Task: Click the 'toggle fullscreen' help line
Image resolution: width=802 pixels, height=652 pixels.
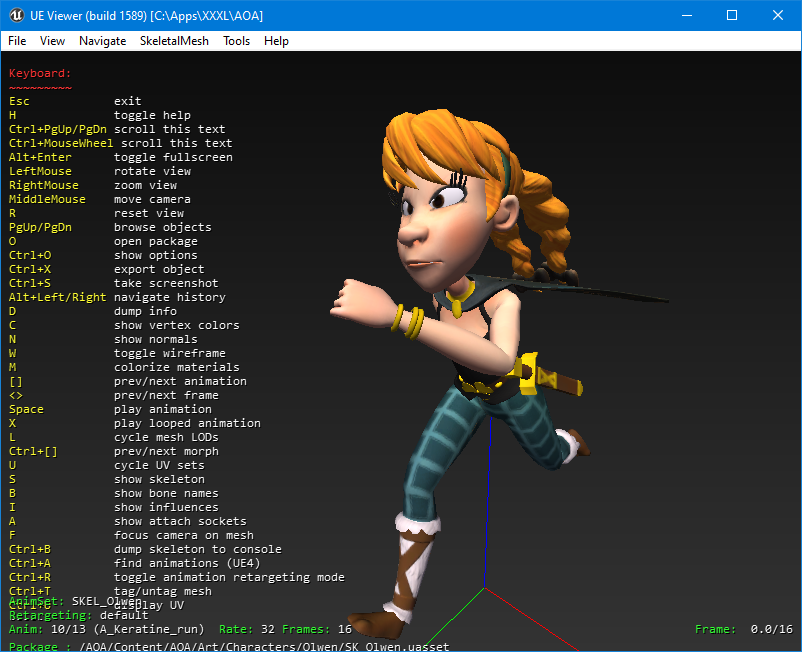Action: 173,157
